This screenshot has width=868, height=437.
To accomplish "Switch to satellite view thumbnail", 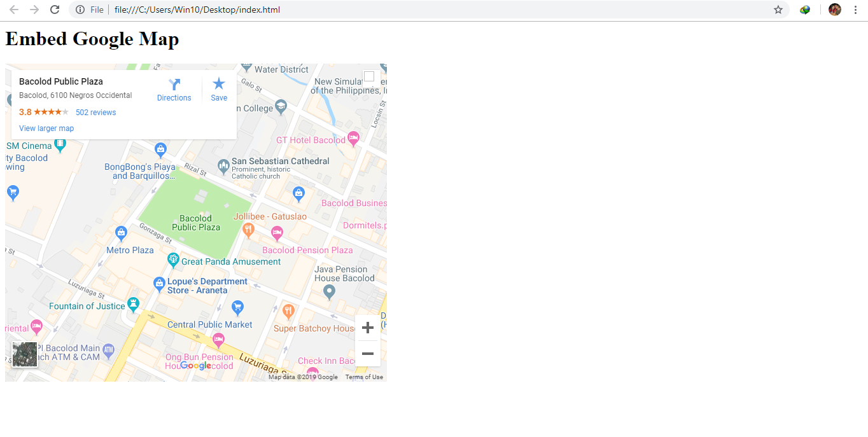I will pyautogui.click(x=25, y=354).
